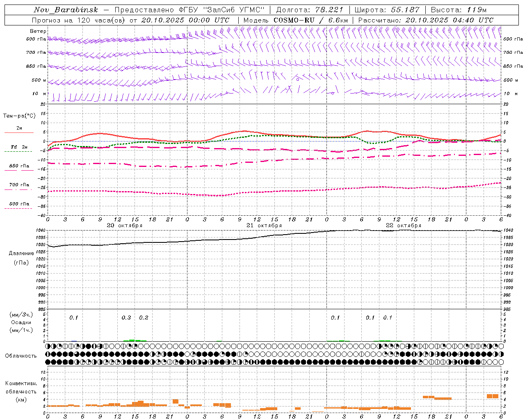
Task: Click -15 on the right temperature axis
Action: [507, 169]
